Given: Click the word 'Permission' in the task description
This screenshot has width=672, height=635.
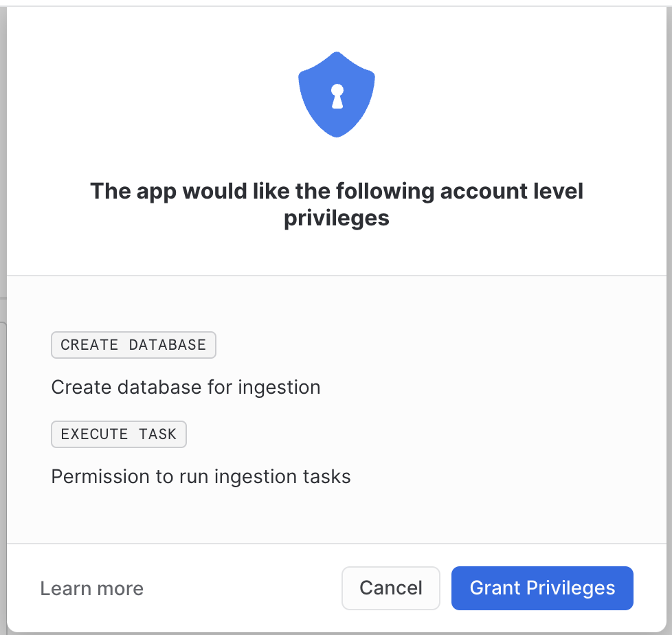Looking at the screenshot, I should (x=96, y=476).
